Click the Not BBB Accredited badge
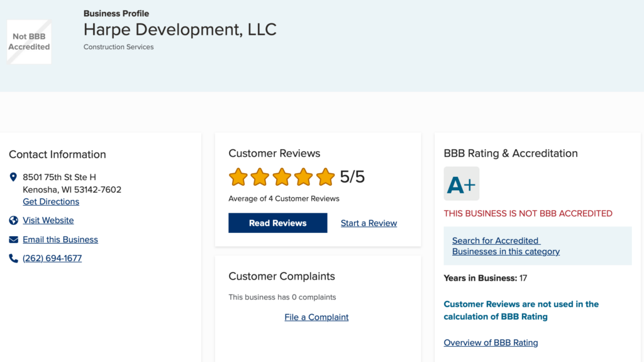The height and width of the screenshot is (362, 644). (29, 42)
